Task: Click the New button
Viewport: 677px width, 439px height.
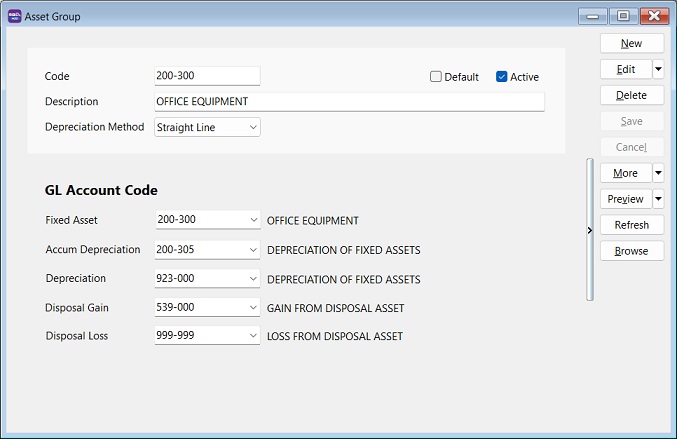Action: click(x=631, y=44)
